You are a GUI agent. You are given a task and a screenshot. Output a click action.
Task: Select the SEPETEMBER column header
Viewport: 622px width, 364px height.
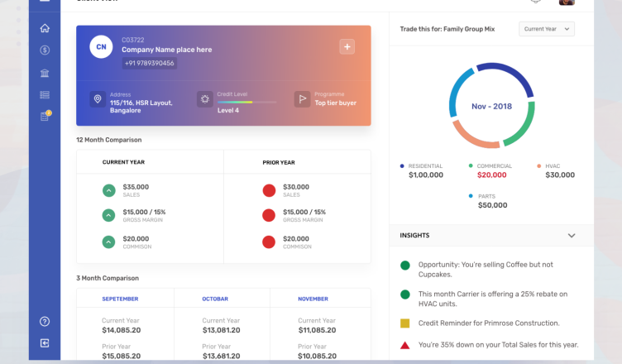pyautogui.click(x=120, y=299)
